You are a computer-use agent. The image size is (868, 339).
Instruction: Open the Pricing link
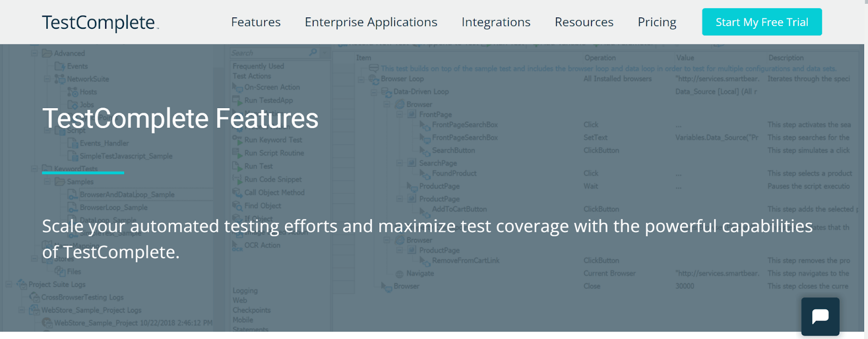656,22
